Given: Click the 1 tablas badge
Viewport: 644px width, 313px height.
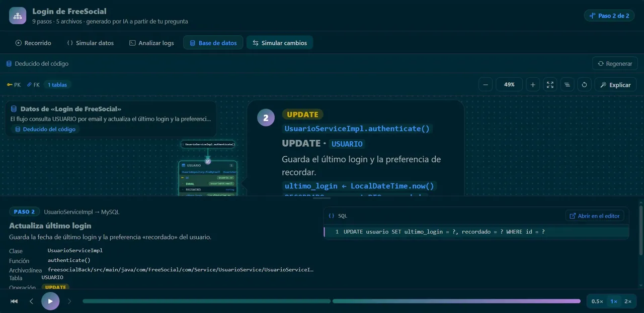Looking at the screenshot, I should point(57,85).
